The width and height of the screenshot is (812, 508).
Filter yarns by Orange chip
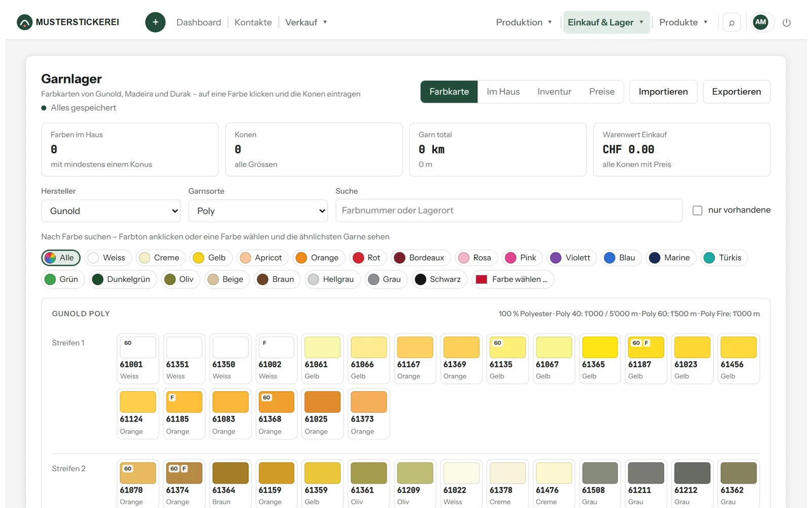point(319,258)
